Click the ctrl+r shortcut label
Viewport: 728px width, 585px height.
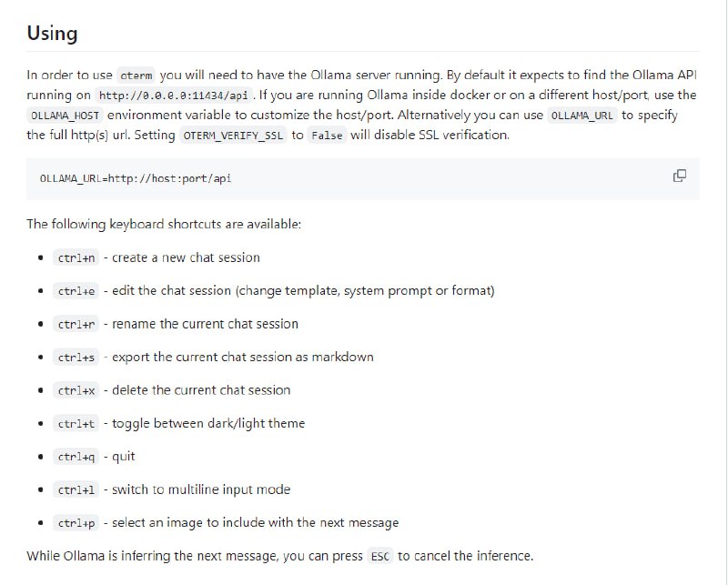click(76, 324)
